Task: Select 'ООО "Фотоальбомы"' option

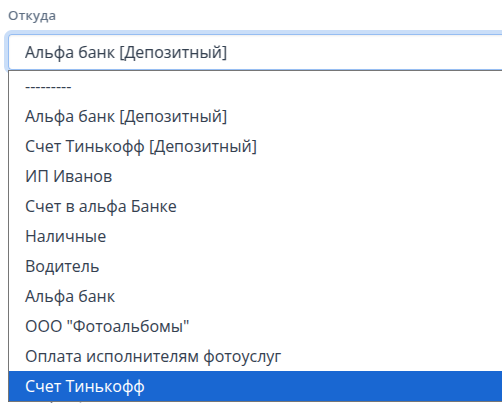Action: pos(255,326)
